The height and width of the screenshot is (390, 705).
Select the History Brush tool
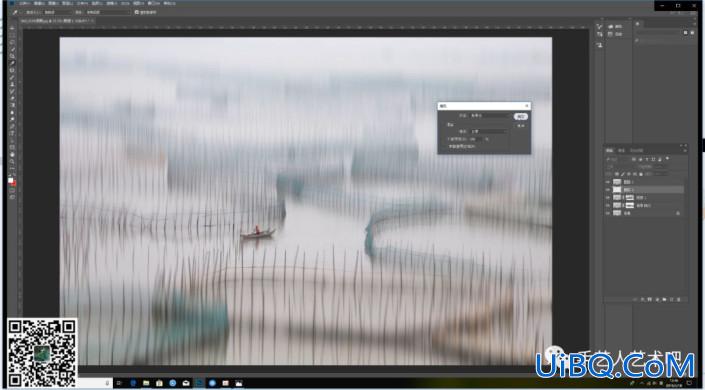13,91
